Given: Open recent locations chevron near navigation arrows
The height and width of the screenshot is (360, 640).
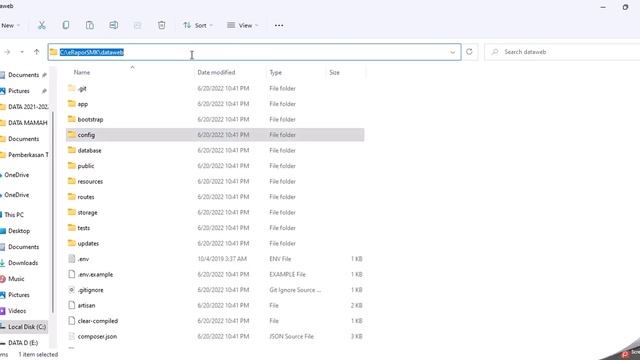Looking at the screenshot, I should [x=22, y=52].
